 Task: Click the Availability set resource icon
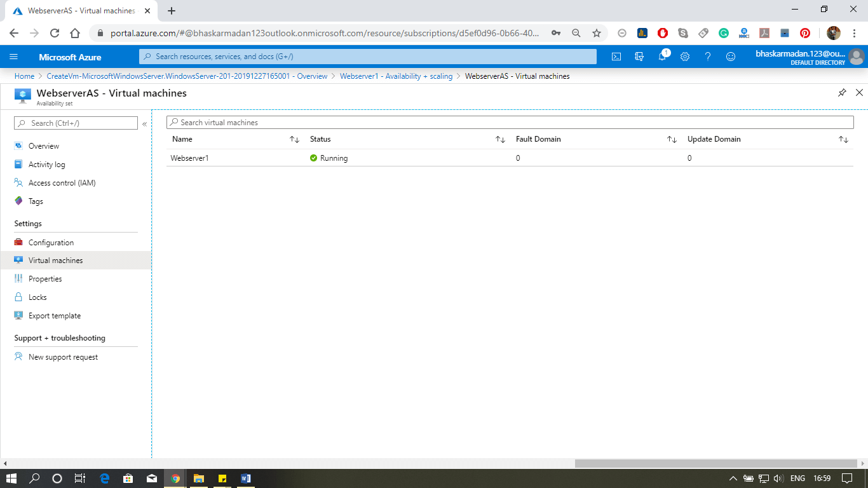23,95
